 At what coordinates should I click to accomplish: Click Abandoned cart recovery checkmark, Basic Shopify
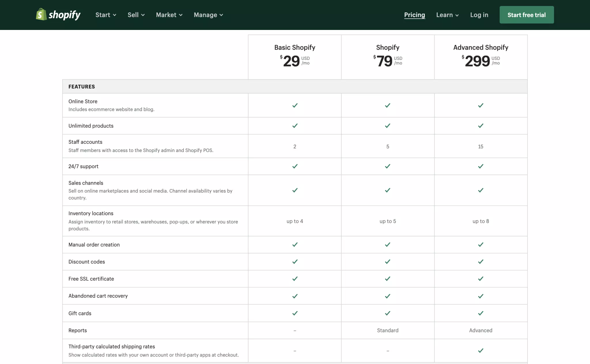pos(295,296)
